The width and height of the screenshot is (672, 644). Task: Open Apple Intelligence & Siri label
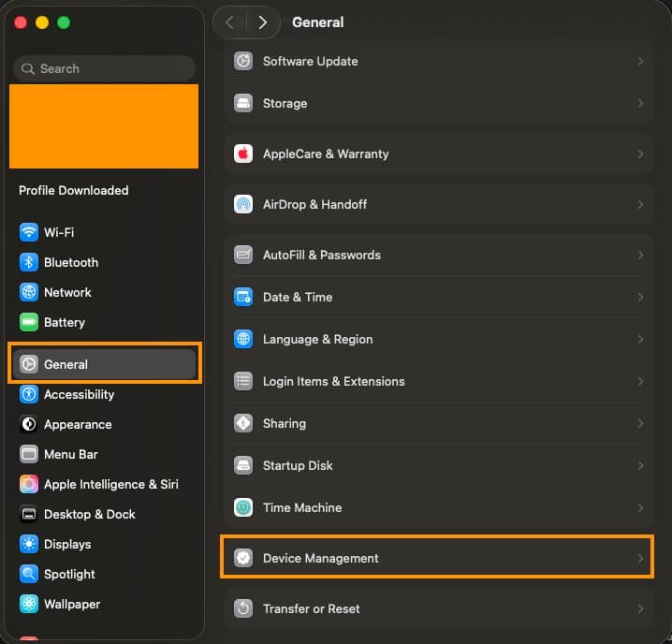click(111, 485)
